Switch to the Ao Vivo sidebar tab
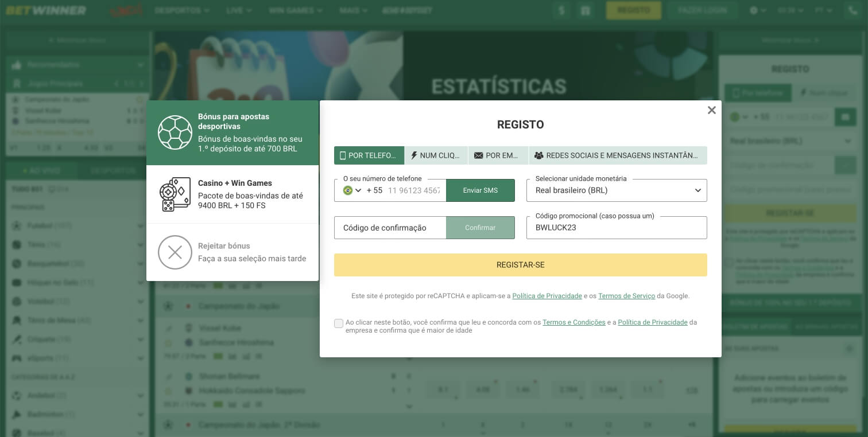 tap(41, 170)
